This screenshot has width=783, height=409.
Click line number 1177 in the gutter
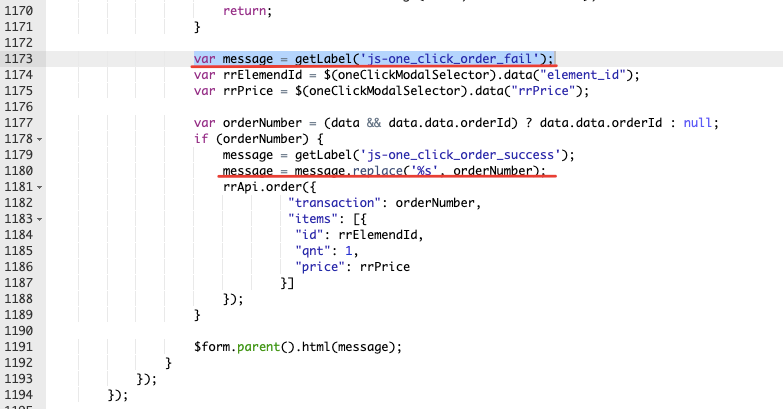[18, 122]
